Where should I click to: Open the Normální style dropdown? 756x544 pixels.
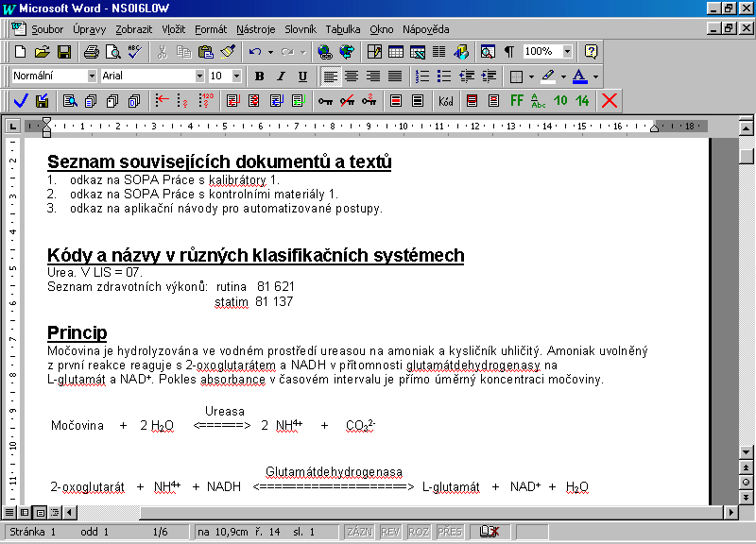(x=92, y=76)
